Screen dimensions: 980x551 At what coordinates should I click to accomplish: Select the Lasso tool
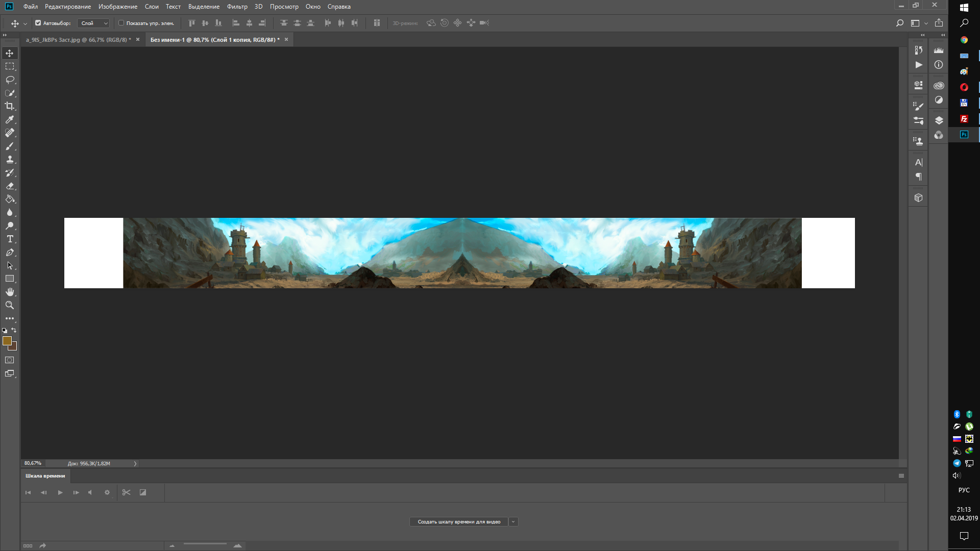[10, 80]
